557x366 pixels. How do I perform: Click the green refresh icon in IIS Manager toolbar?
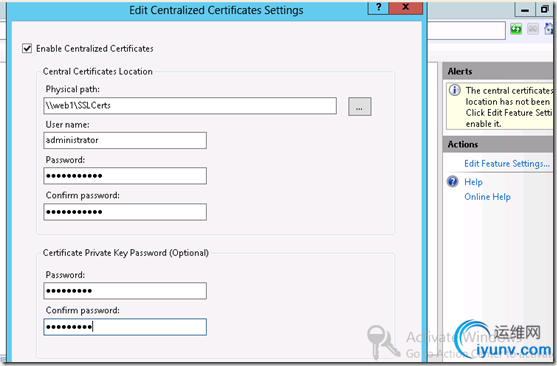516,29
